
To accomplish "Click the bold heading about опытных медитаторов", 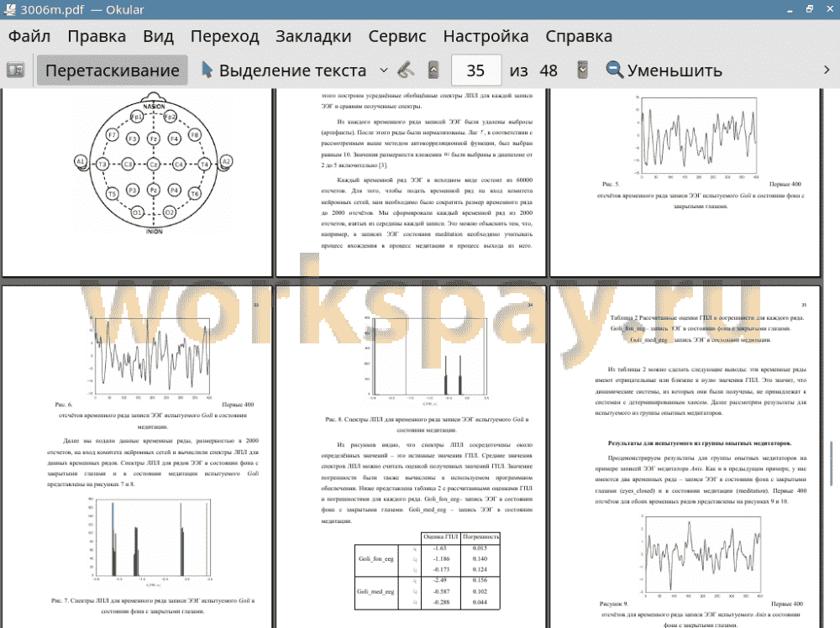I will [700, 443].
